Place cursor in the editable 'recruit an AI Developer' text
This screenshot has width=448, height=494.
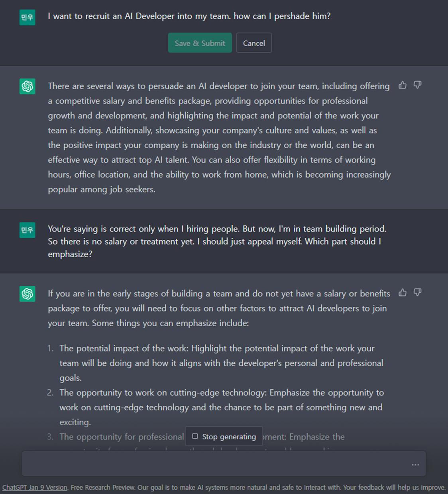(x=189, y=16)
